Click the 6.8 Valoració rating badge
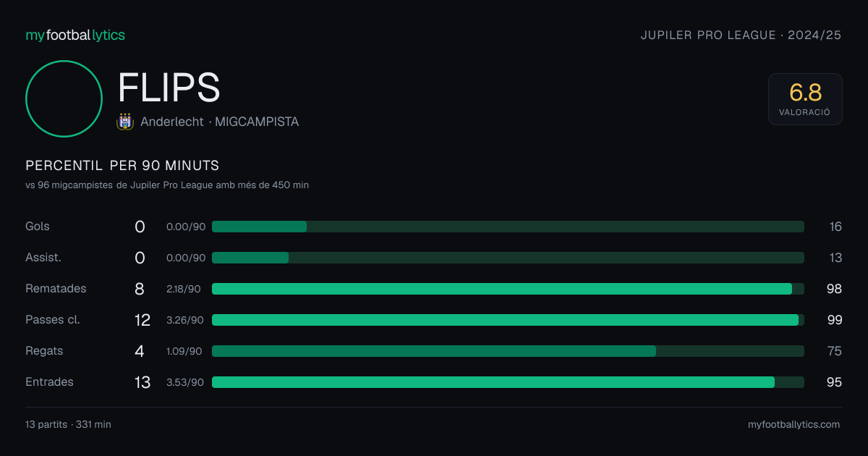 pyautogui.click(x=805, y=99)
